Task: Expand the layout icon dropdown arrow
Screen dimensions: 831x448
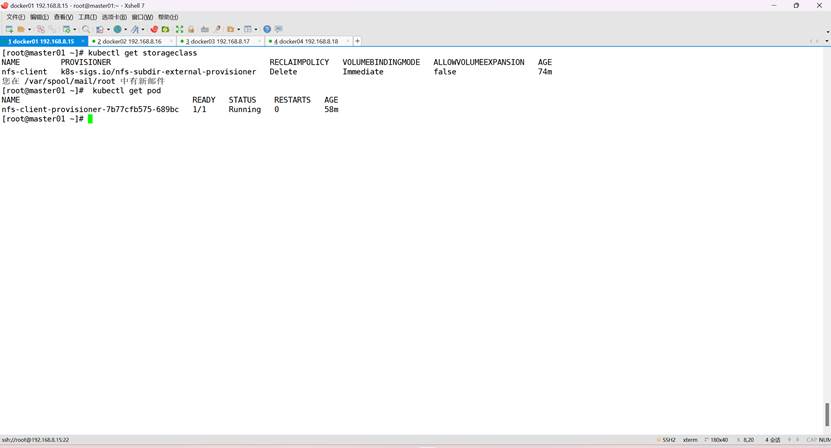Action: pos(256,29)
